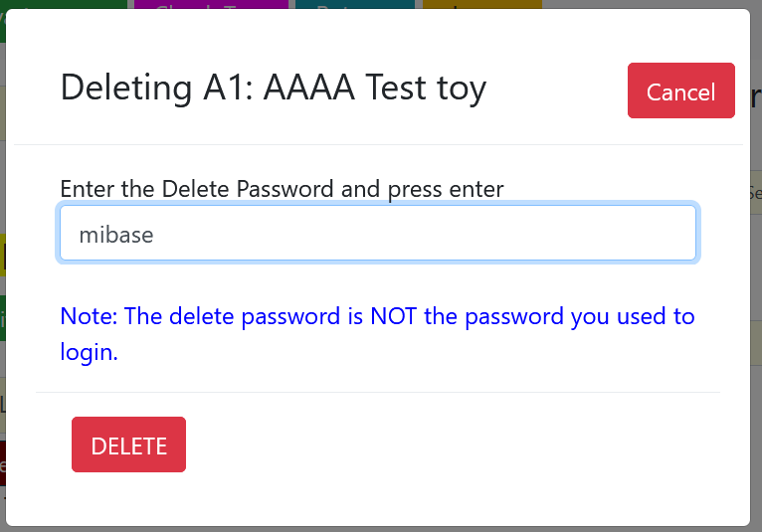Click the yellow button sliver on the left edge
The height and width of the screenshot is (532, 762).
click(3, 255)
